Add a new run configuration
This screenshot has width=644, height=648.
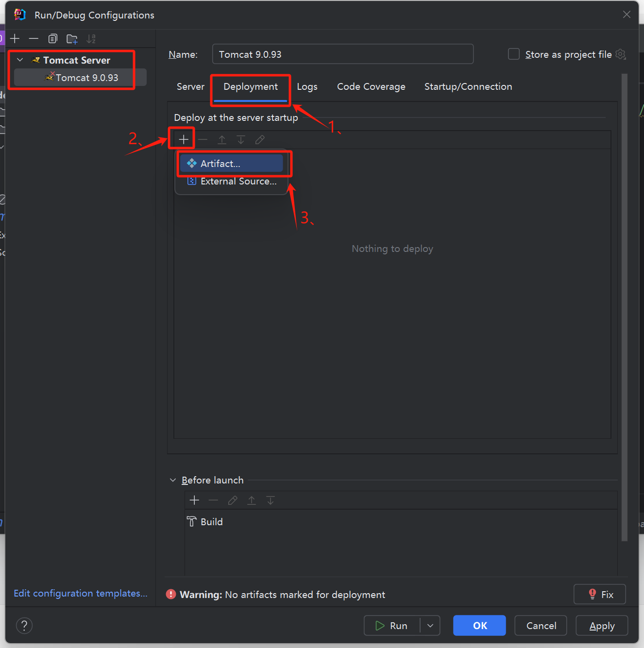click(x=15, y=39)
